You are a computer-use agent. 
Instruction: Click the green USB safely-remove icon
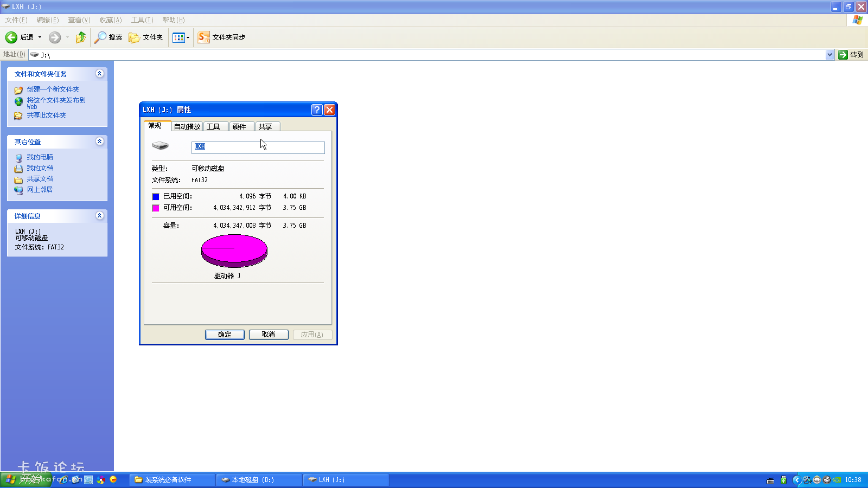pos(783,480)
